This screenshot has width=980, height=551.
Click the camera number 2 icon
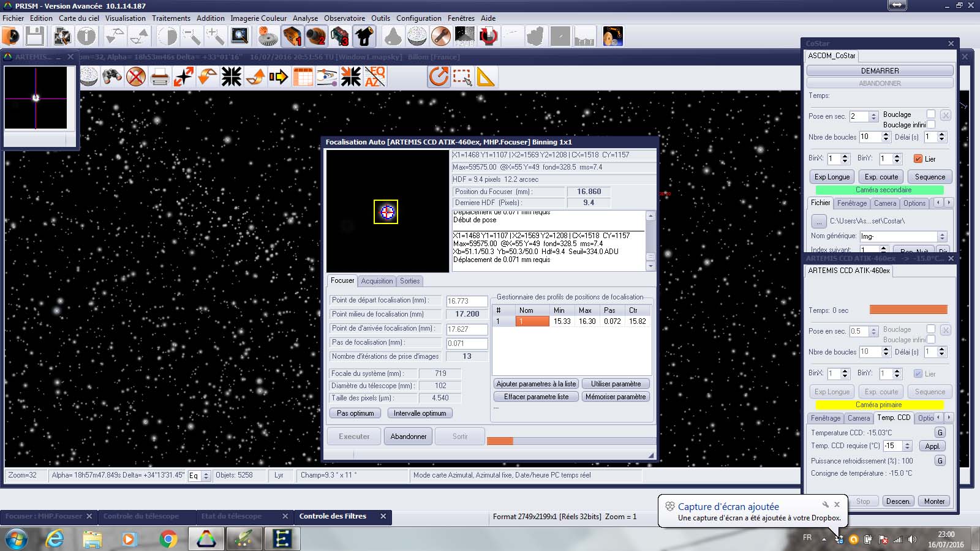pos(316,37)
